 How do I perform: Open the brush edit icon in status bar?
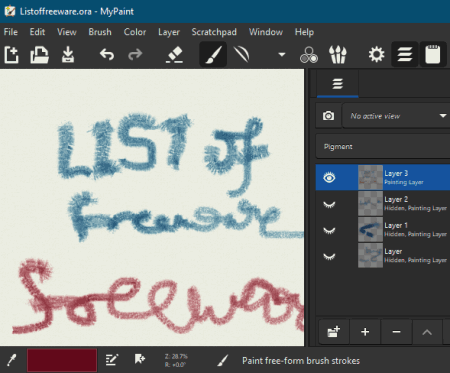[112, 360]
